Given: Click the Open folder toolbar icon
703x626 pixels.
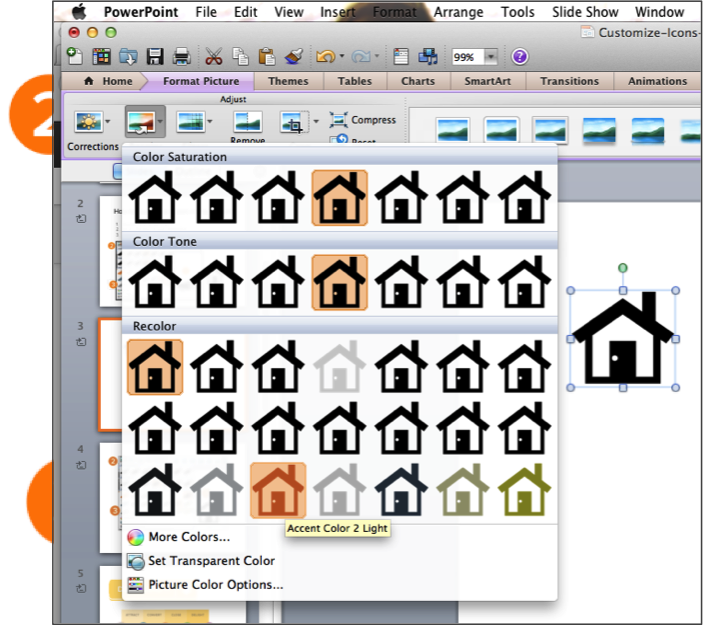Looking at the screenshot, I should (128, 57).
